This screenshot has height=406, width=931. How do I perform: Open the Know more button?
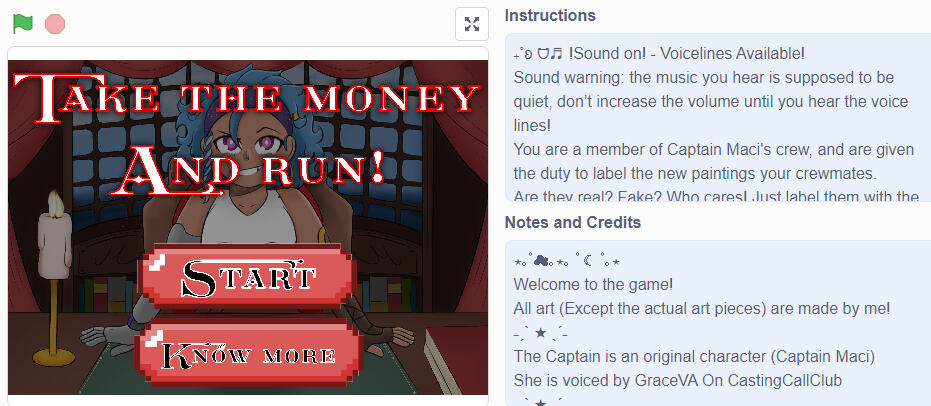coord(248,353)
